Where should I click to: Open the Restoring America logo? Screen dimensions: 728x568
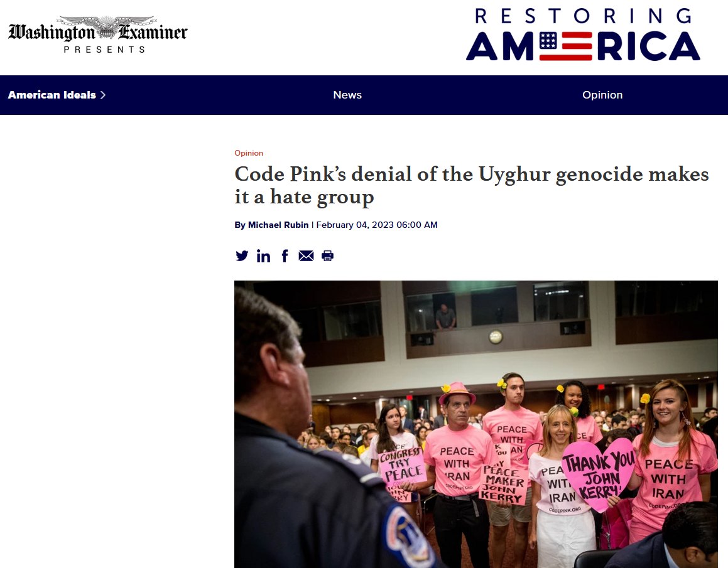(x=583, y=35)
